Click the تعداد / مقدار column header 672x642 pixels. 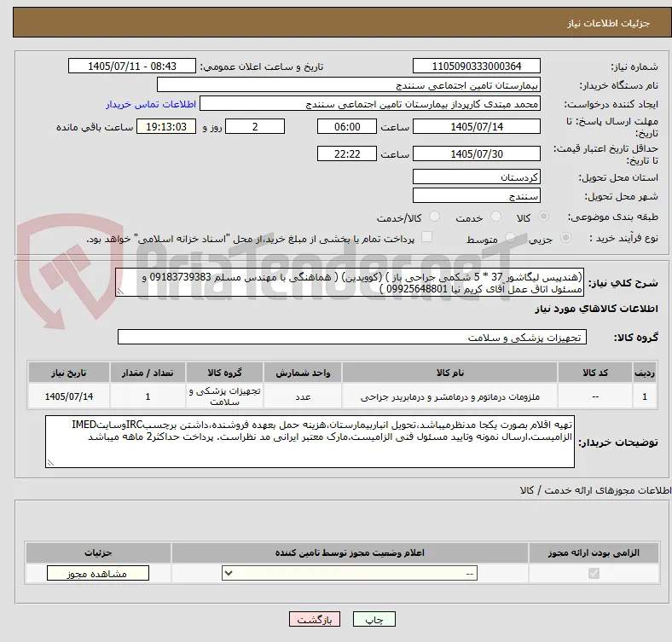pyautogui.click(x=148, y=373)
